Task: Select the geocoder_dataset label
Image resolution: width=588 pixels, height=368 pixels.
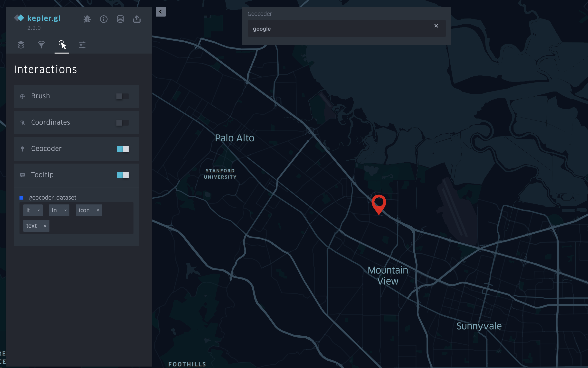Action: point(53,197)
